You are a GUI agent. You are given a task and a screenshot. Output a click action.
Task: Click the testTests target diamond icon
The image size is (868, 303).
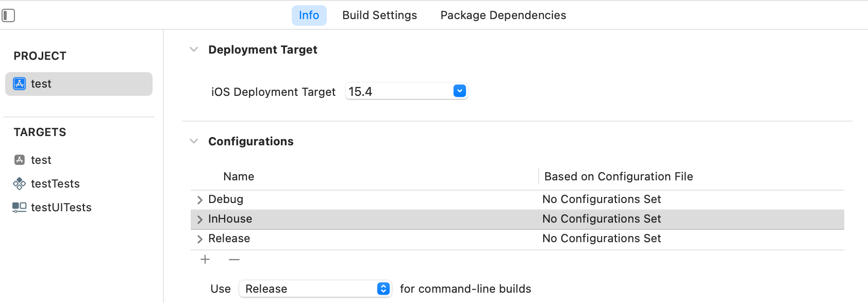pos(20,183)
